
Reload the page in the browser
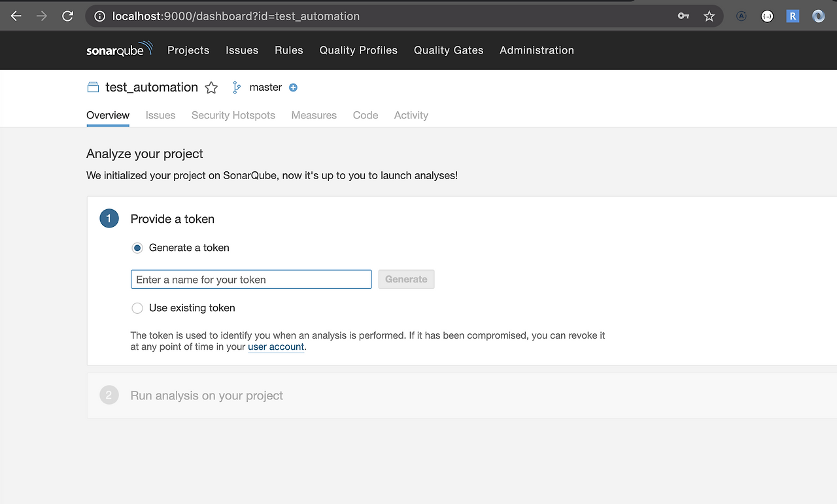67,16
